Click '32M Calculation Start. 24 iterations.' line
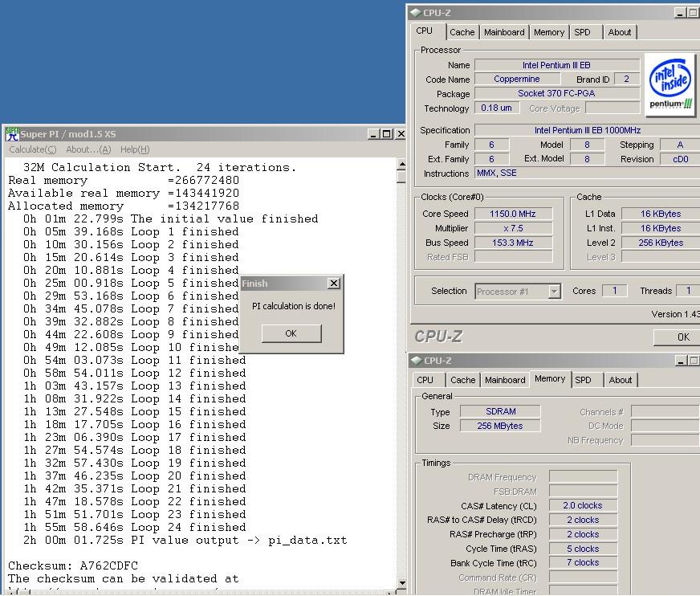 160,168
